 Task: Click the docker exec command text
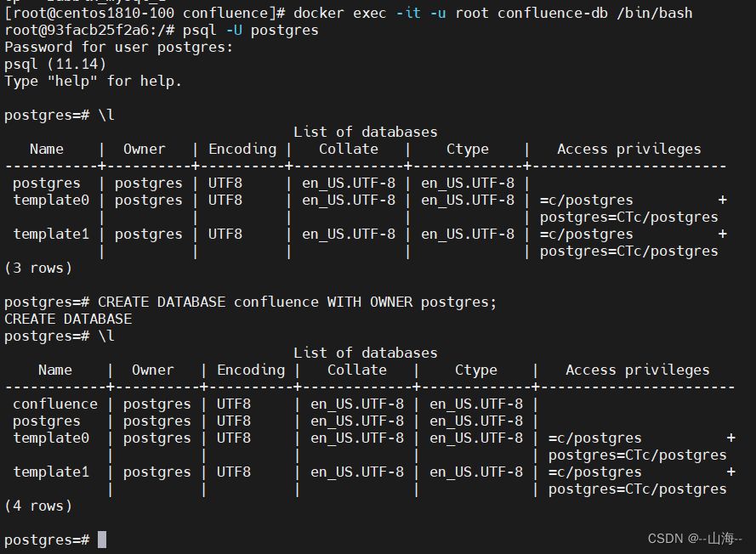pos(492,13)
